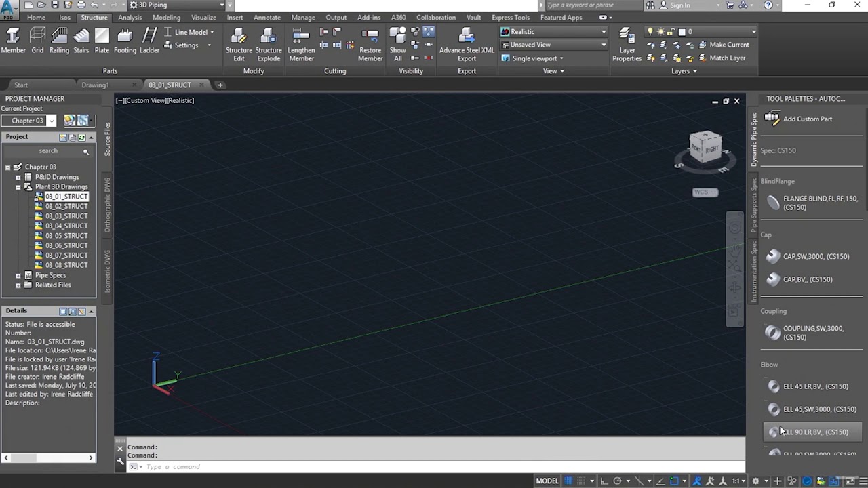This screenshot has height=488, width=868.
Task: Launch Advance Steel XML Export
Action: click(467, 45)
